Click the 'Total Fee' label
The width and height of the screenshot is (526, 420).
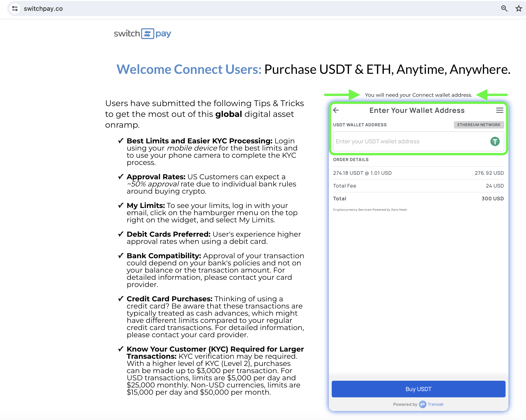(345, 186)
